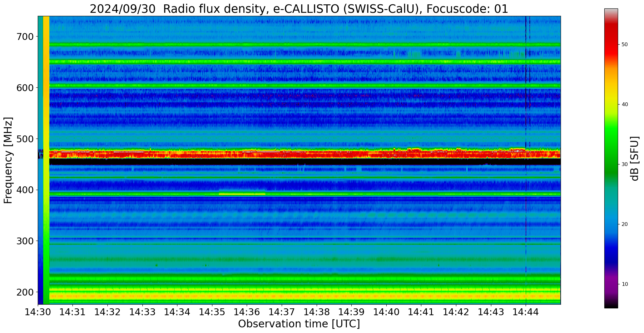This screenshot has height=333, width=644.
Task: Click the 300 frequency tick label
Action: [25, 241]
